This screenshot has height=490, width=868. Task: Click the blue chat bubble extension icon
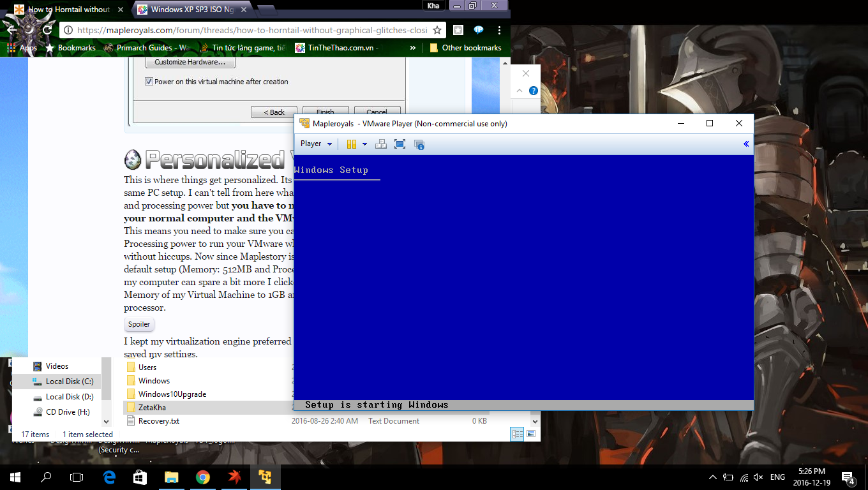478,30
